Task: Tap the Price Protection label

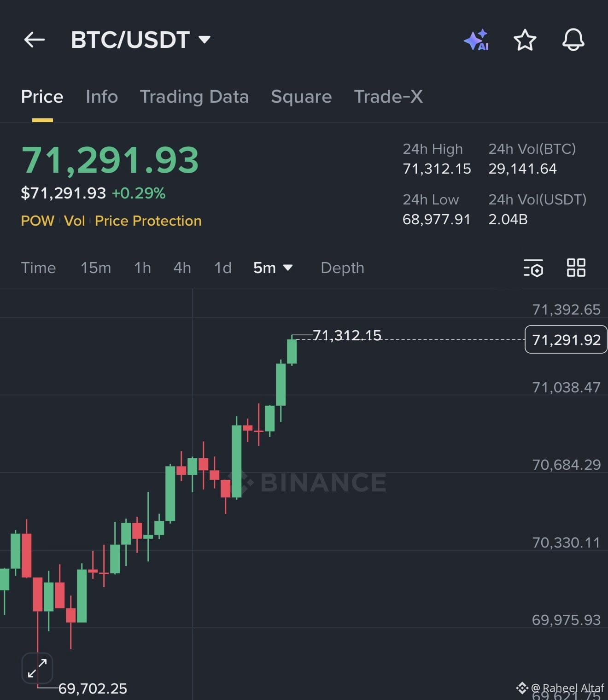Action: click(x=148, y=221)
